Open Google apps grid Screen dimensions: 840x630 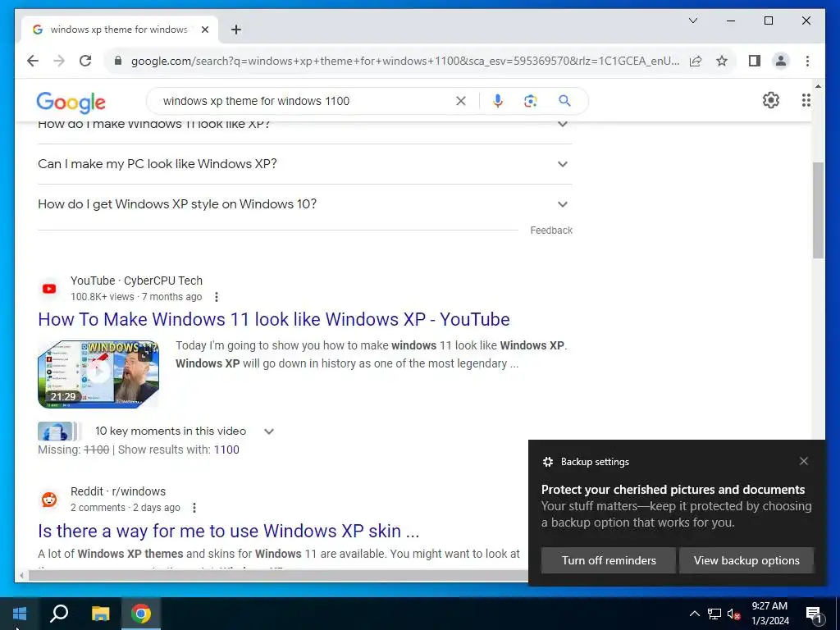tap(806, 100)
